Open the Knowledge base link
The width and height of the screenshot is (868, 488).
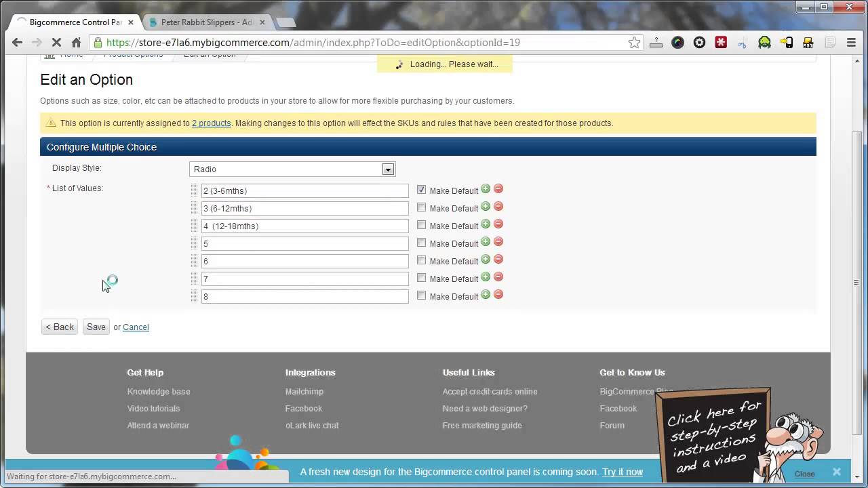point(159,392)
